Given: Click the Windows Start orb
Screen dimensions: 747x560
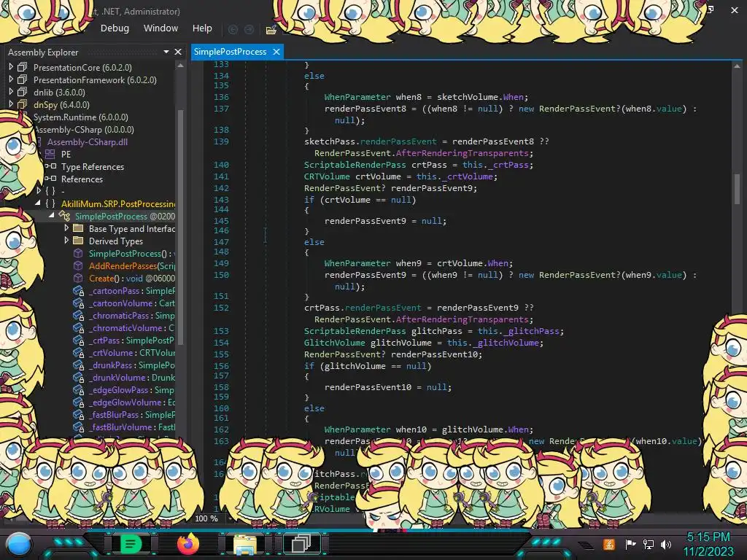Looking at the screenshot, I should [x=20, y=544].
